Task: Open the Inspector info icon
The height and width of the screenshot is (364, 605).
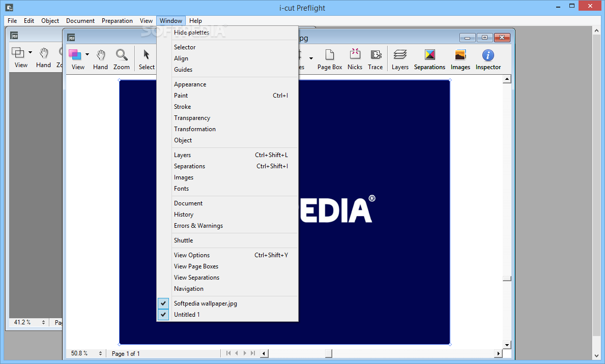Action: (488, 55)
